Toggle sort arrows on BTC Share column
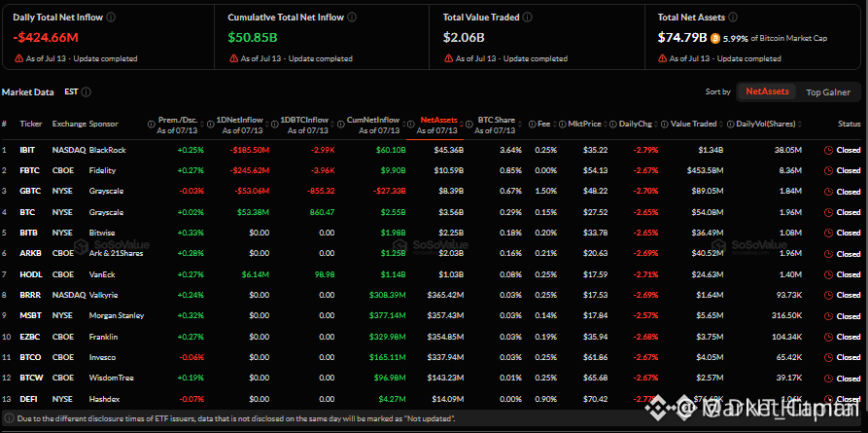This screenshot has height=433, width=868. (x=519, y=125)
